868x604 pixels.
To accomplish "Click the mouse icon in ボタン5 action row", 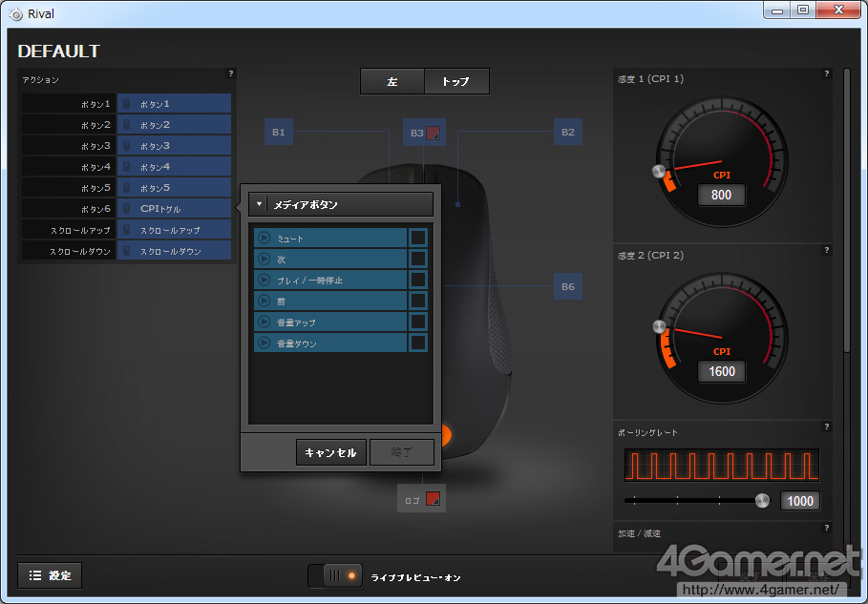I will (x=127, y=188).
